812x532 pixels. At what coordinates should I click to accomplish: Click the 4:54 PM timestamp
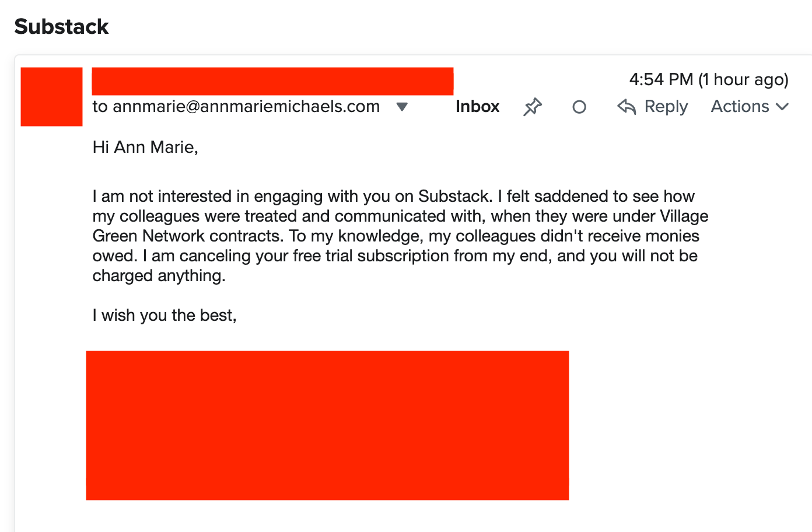[x=661, y=79]
